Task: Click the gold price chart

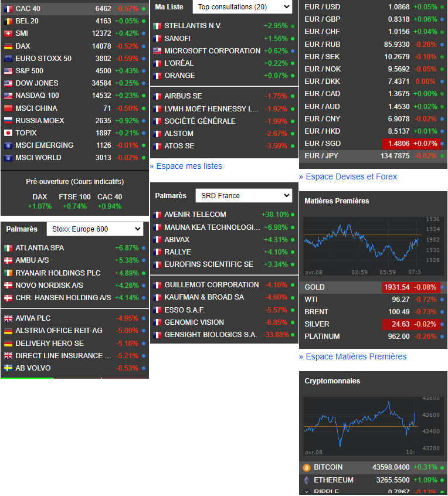Action: coord(374,246)
